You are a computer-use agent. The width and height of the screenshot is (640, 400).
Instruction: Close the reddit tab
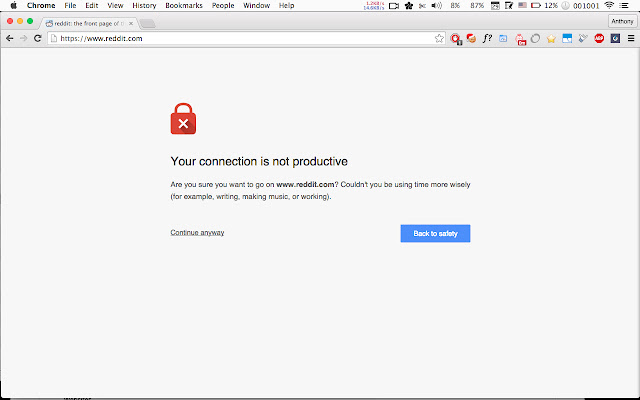click(x=131, y=24)
